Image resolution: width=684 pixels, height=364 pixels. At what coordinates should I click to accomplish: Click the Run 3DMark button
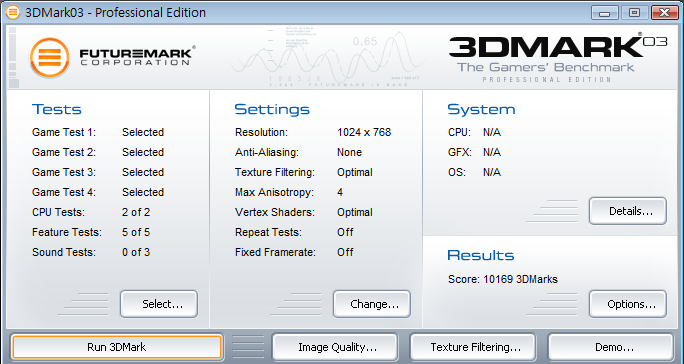tap(117, 347)
